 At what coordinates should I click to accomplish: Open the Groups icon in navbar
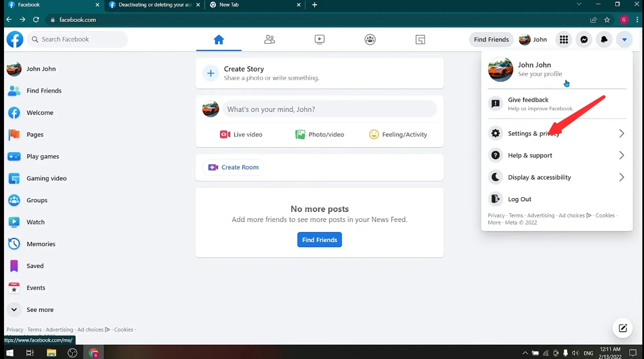click(x=370, y=39)
